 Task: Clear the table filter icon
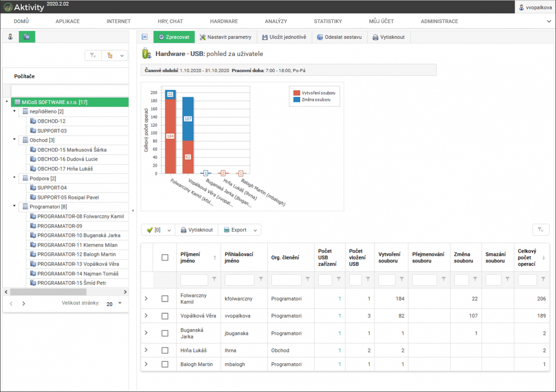[x=540, y=230]
